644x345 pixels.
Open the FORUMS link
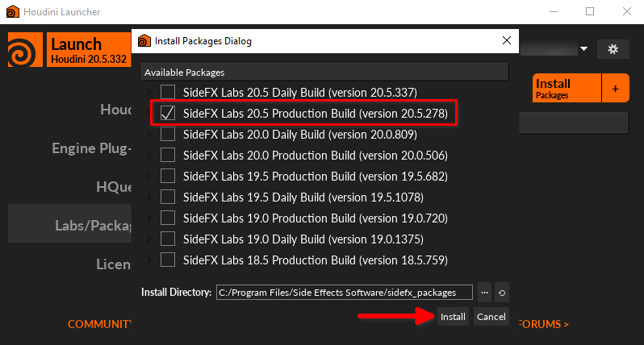tap(544, 324)
